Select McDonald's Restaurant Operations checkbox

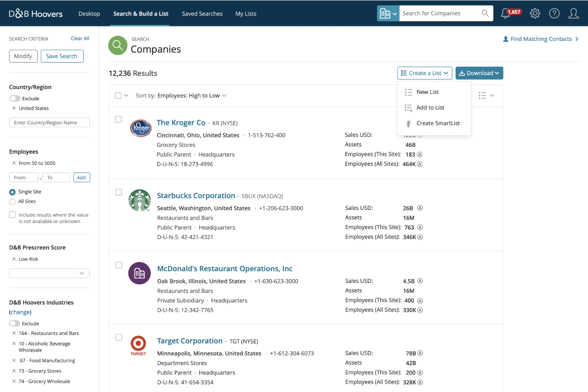118,265
